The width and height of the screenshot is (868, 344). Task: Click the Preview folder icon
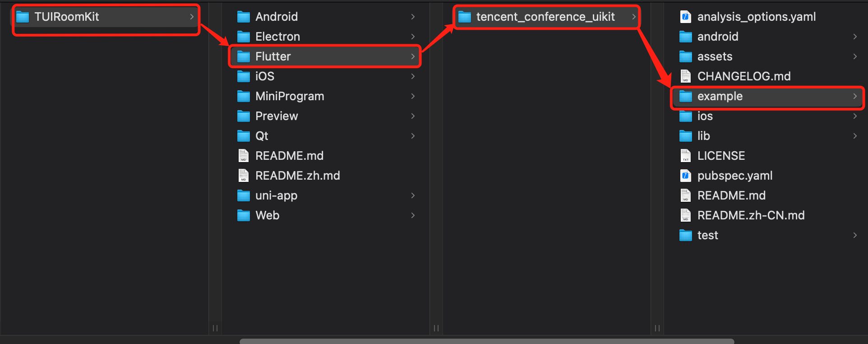point(244,116)
